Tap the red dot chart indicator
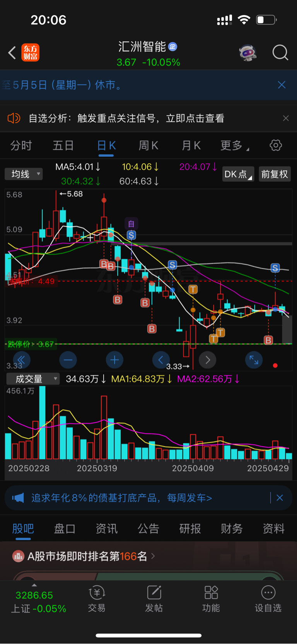The width and height of the screenshot is (297, 644). point(275,366)
